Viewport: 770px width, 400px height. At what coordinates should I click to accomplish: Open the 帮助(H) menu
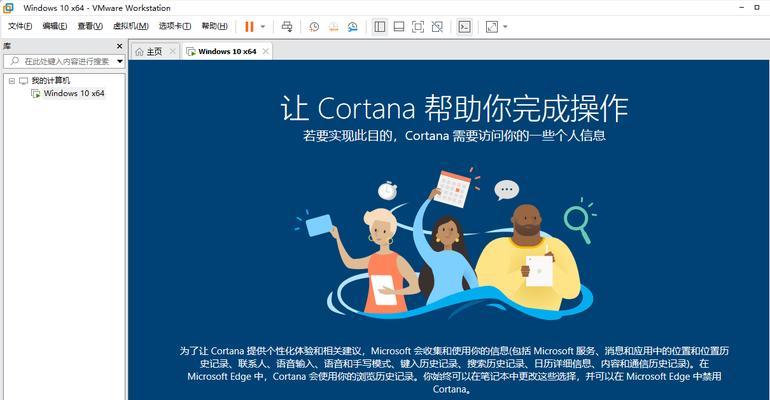[215, 26]
